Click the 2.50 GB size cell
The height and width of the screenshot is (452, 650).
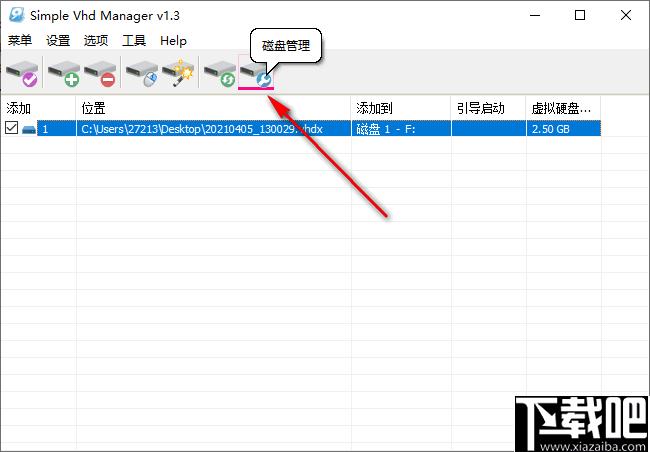563,129
